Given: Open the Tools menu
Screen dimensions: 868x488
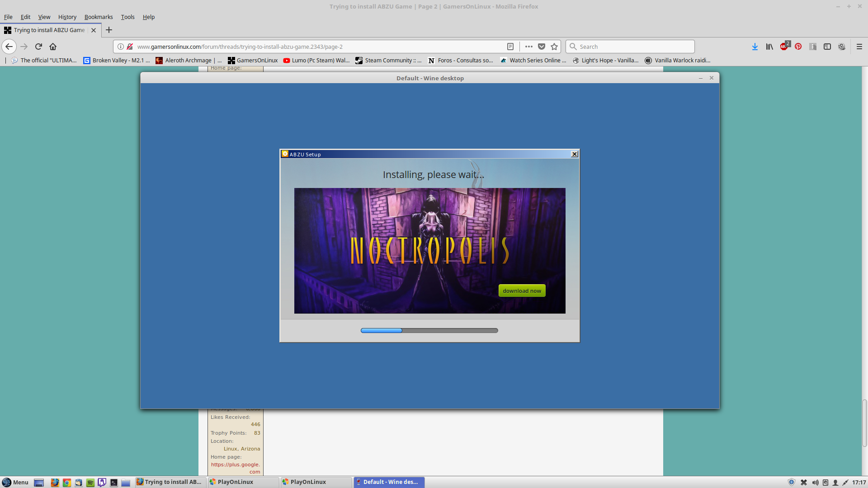Looking at the screenshot, I should pos(127,17).
